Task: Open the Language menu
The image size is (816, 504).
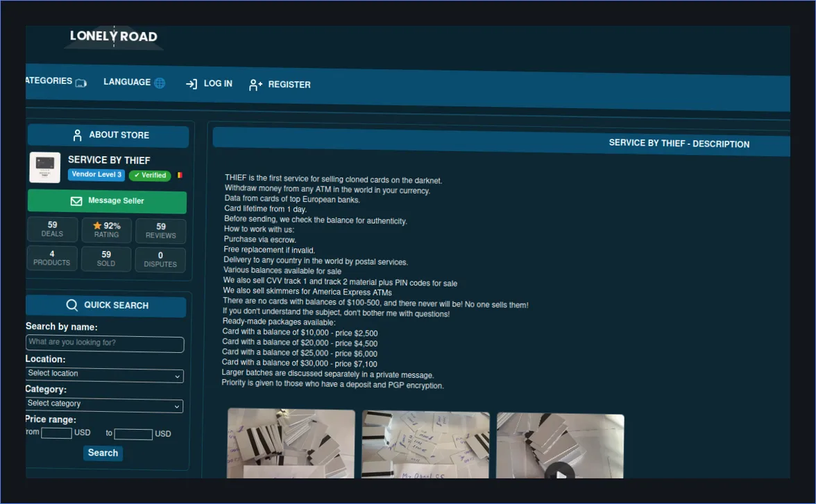Action: (135, 82)
